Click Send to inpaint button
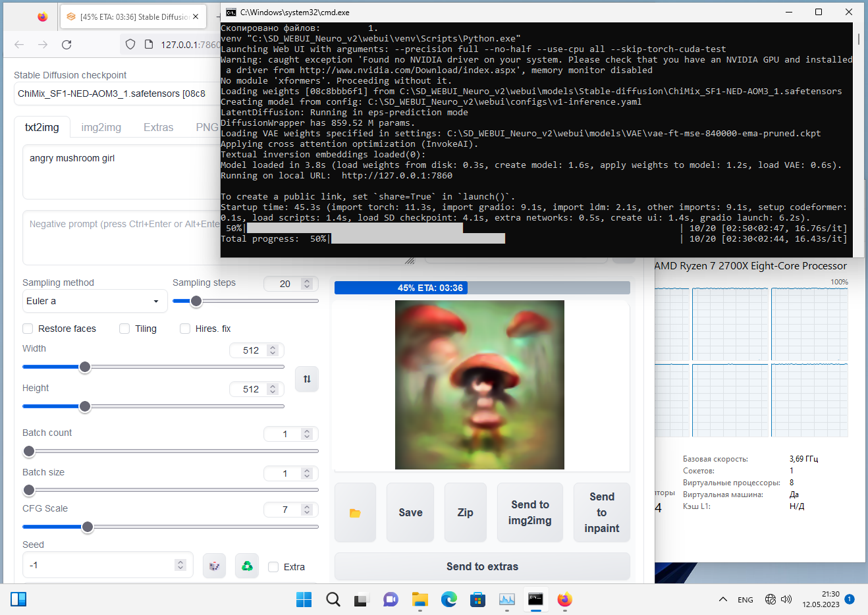The image size is (868, 615). click(x=602, y=512)
